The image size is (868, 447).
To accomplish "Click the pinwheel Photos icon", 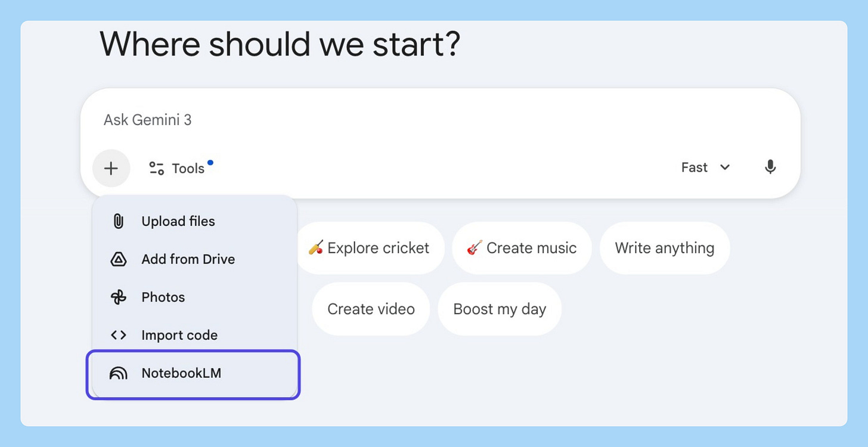I will tap(119, 297).
